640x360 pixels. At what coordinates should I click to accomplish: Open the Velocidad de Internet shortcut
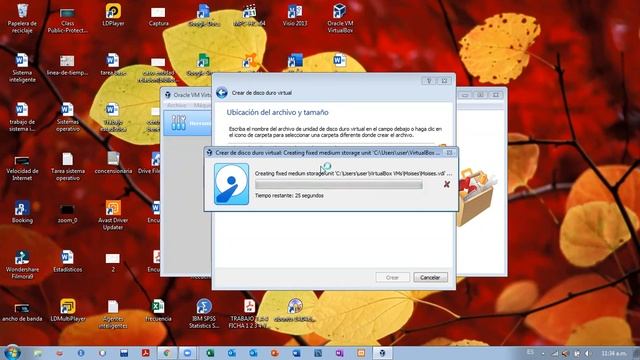22,167
